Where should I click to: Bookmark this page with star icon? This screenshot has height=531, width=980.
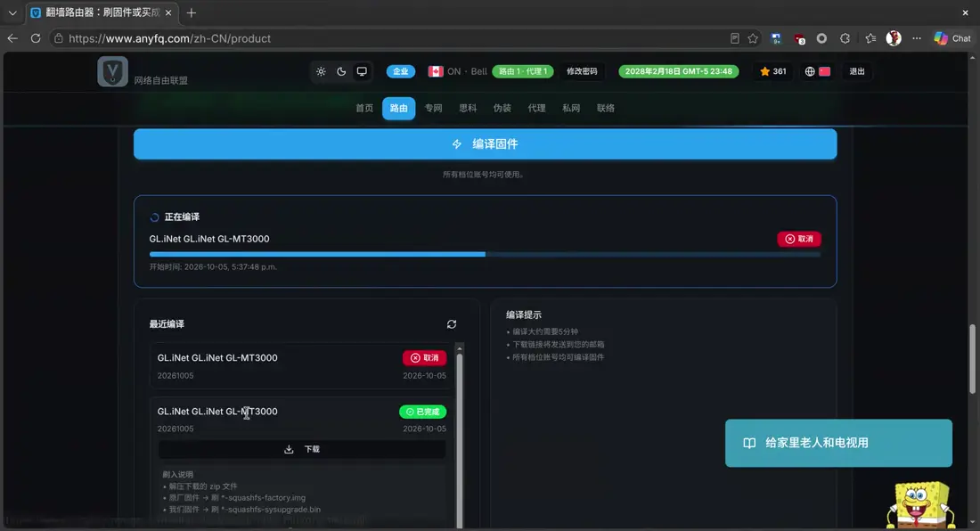pyautogui.click(x=753, y=38)
